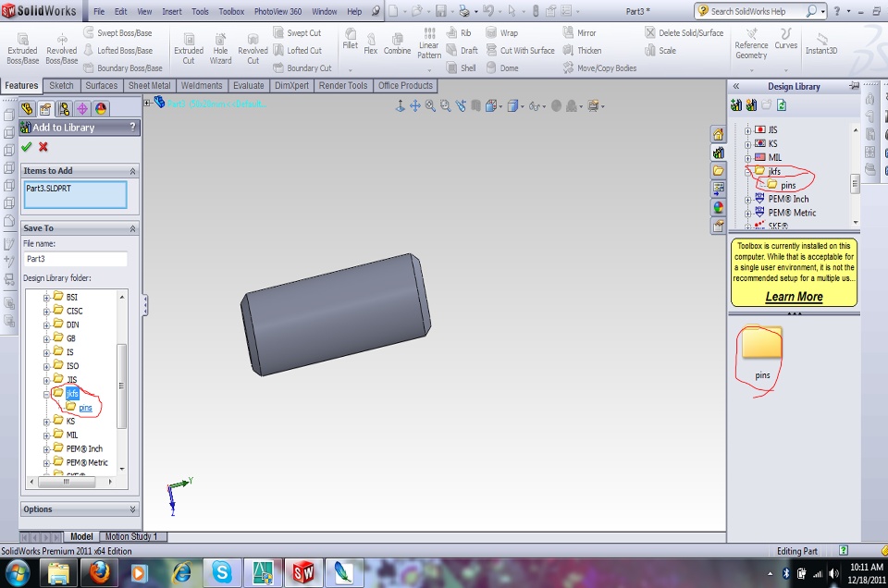
Task: Select the Fillet feature tool
Action: tap(350, 38)
